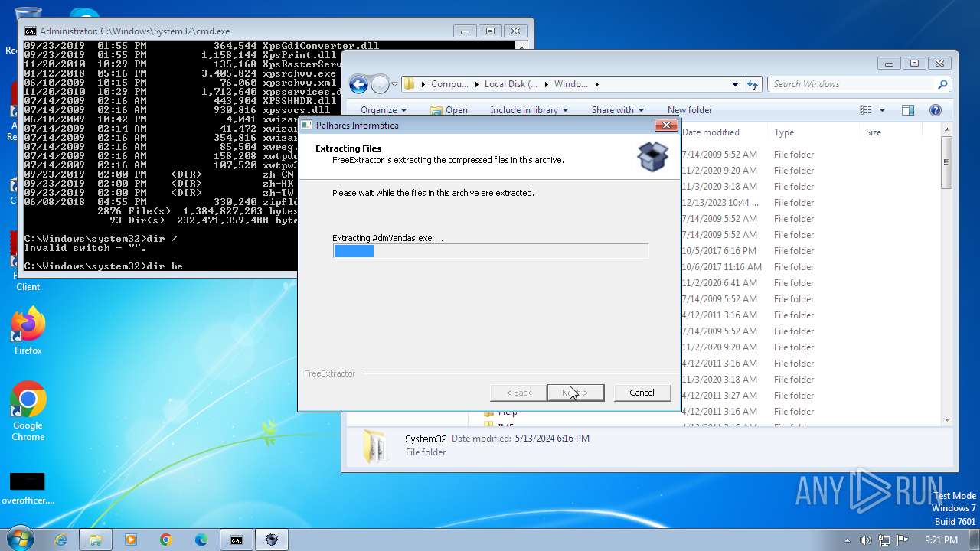
Task: Change view using the views icon
Action: pos(866,110)
